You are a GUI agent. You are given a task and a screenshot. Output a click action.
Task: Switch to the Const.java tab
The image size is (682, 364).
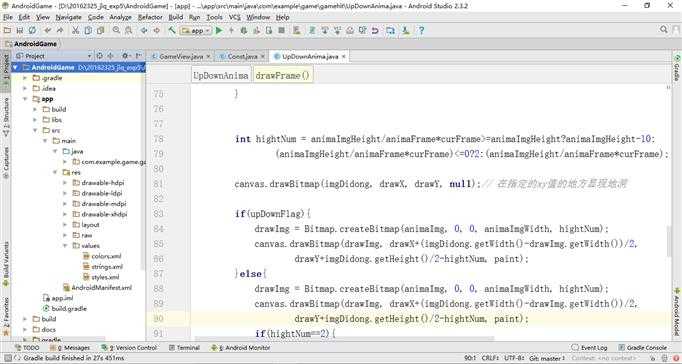tap(242, 57)
